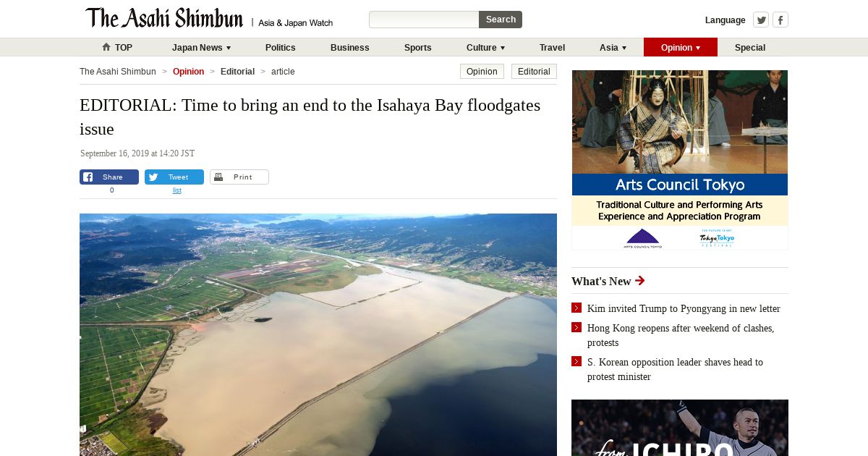Click the Tweet list link
868x456 pixels.
[x=177, y=190]
